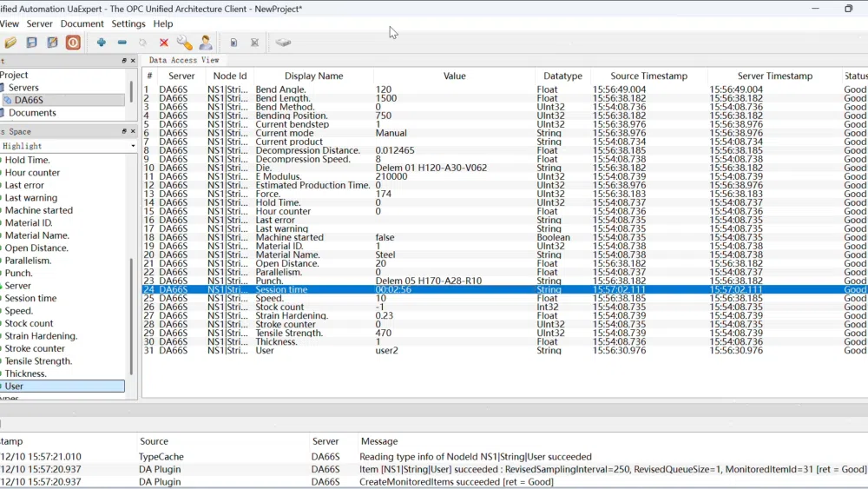Sort by Datatype column header
This screenshot has height=489, width=868.
[562, 76]
